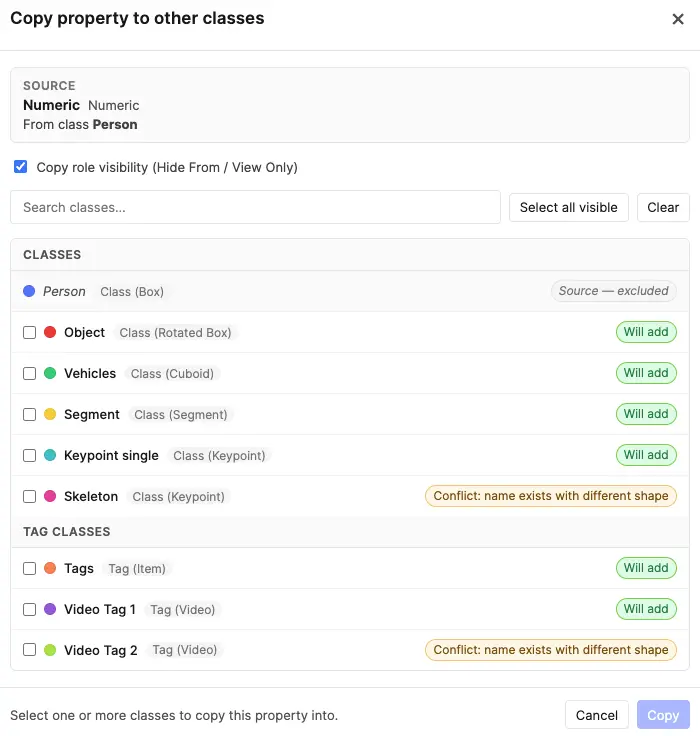Check the Video Tag 2 checkbox
This screenshot has width=700, height=736.
click(30, 650)
